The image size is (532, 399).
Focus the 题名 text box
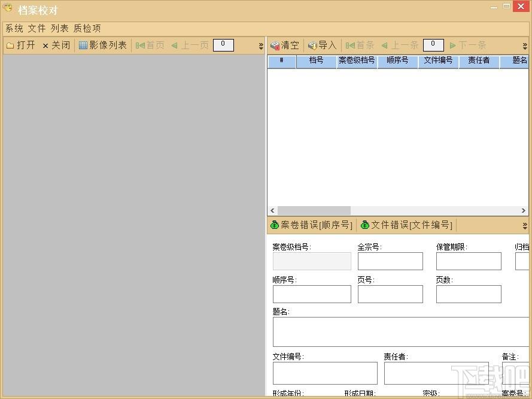pyautogui.click(x=400, y=332)
